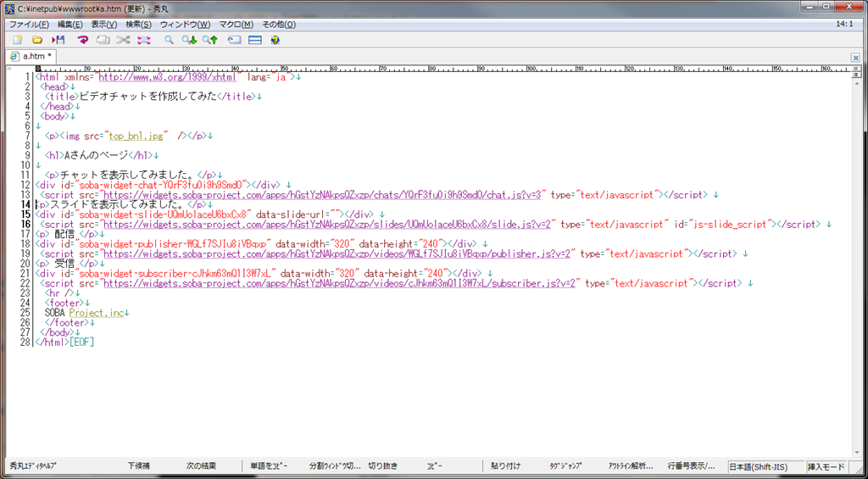
Task: Toggle the 挿入モード insert mode indicator
Action: (x=826, y=467)
